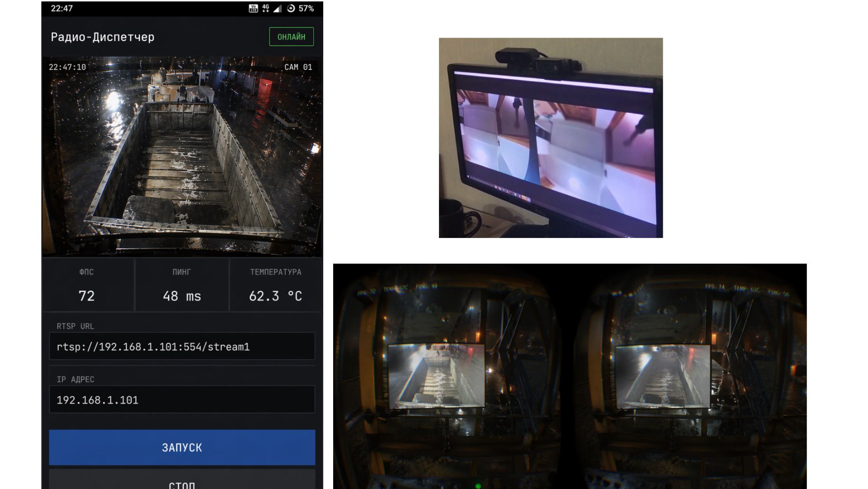Open the monitor with webcam photo
Viewport: 868px width, 489px height.
[x=551, y=138]
